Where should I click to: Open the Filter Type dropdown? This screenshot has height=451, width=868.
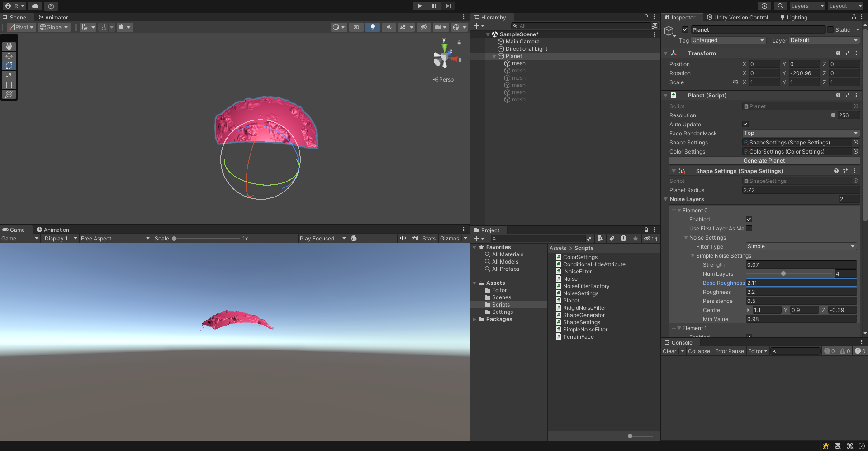tap(801, 246)
